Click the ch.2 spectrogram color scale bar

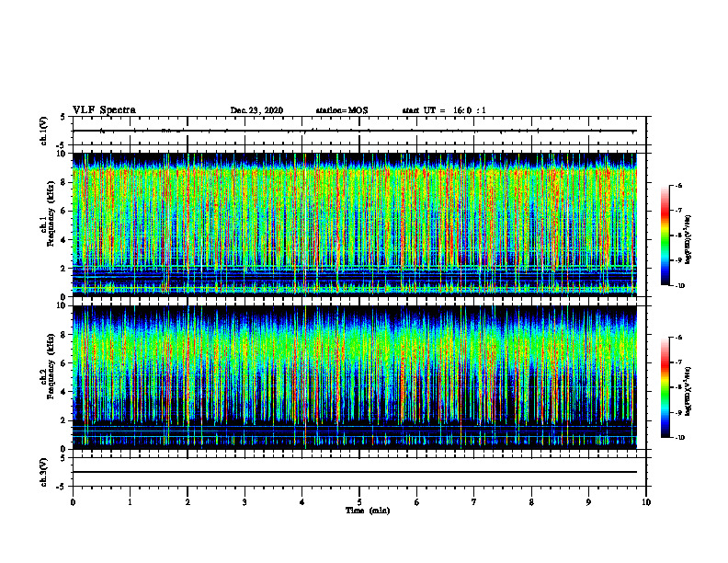[665, 387]
